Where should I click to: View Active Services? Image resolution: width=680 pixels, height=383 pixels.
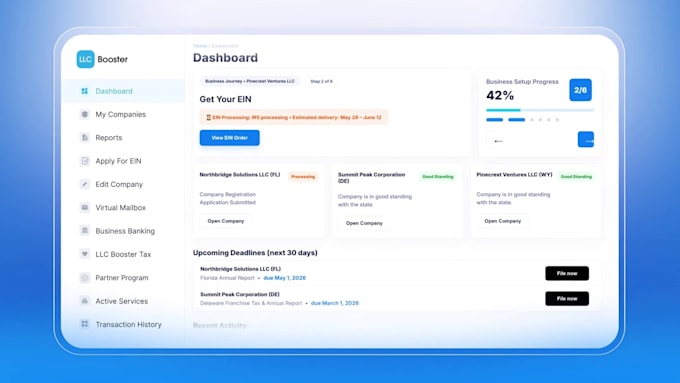tap(121, 301)
